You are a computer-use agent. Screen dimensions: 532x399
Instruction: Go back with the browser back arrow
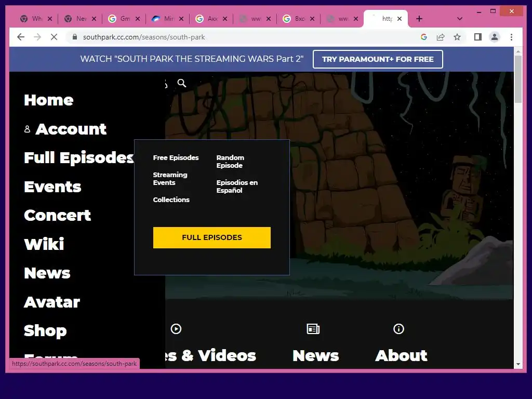(x=21, y=37)
